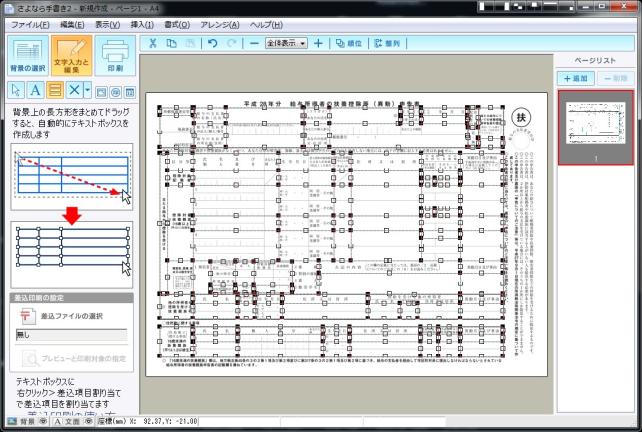Redo the last undone action

tap(231, 43)
